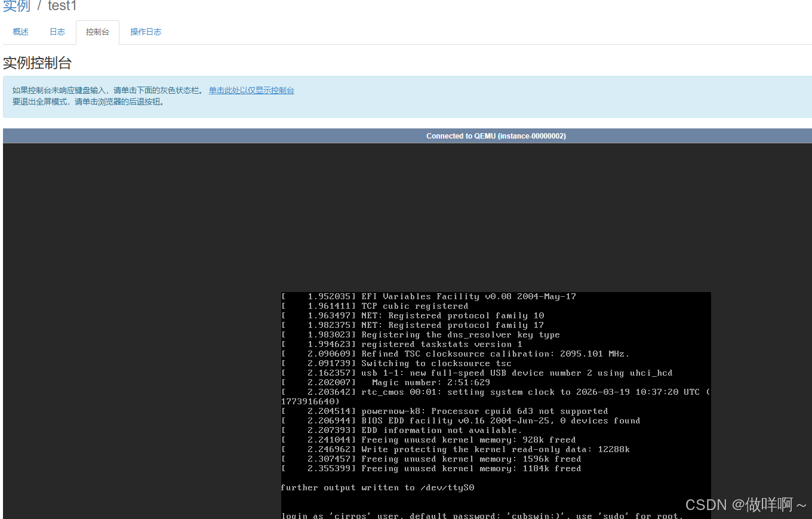Click the 实例 breadcrumb link

click(17, 7)
